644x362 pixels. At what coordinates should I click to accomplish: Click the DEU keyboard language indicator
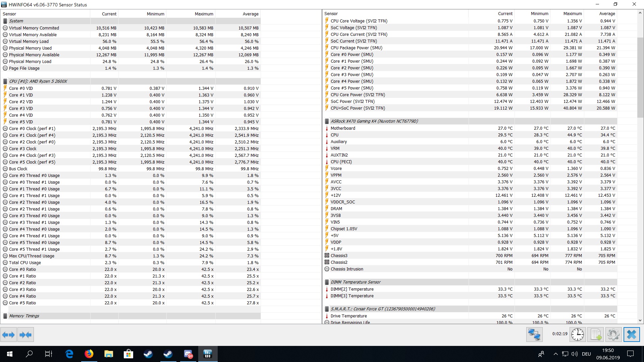[586, 354]
